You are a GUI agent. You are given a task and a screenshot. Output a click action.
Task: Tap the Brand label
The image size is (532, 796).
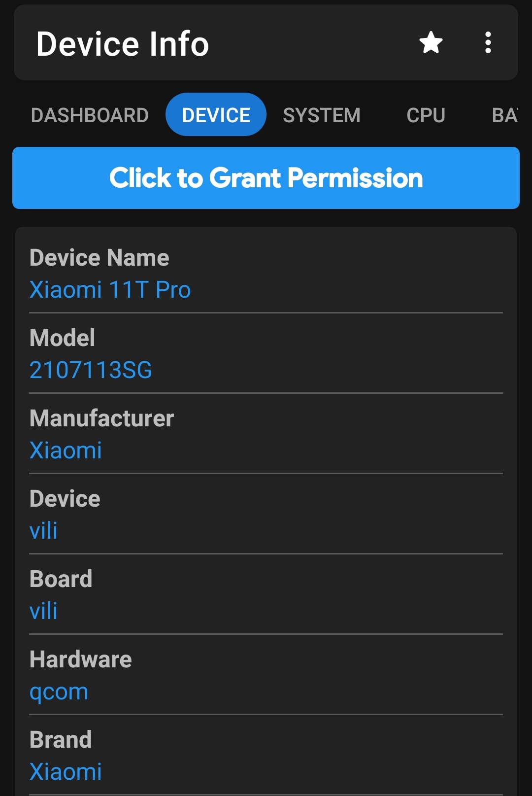tap(61, 740)
